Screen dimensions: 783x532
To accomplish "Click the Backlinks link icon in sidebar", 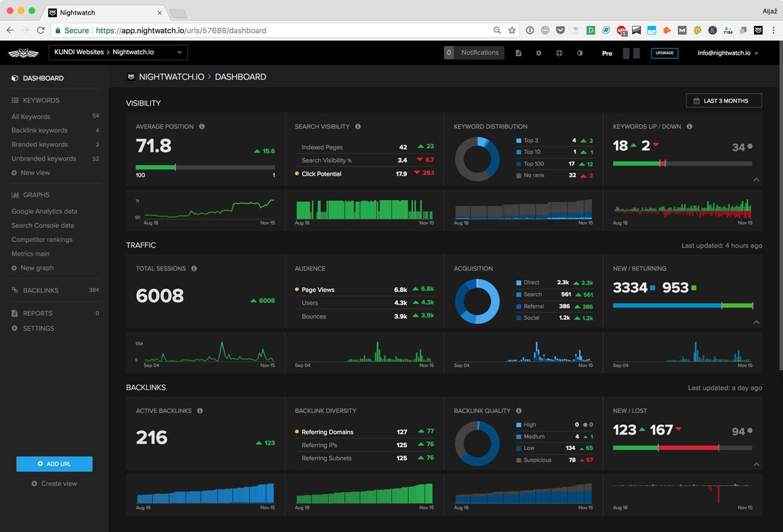I will 14,290.
